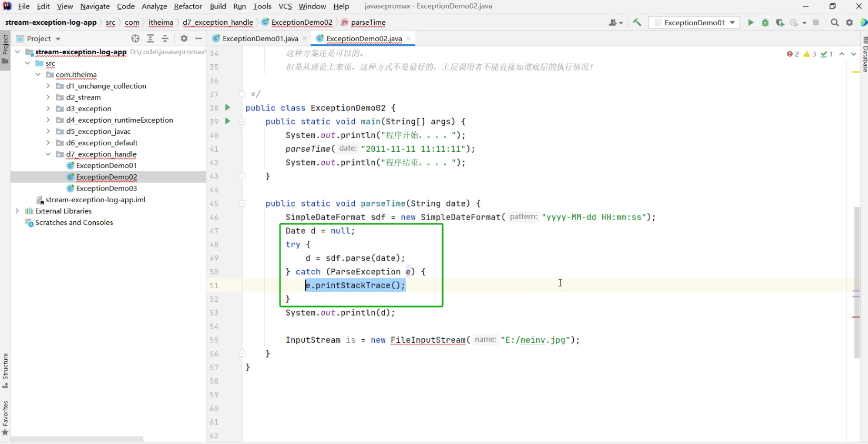Collapse the com.itheima package node

pos(38,74)
